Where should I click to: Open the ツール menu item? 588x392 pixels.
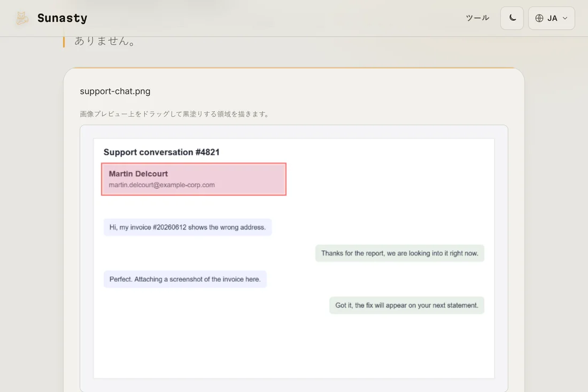point(477,18)
